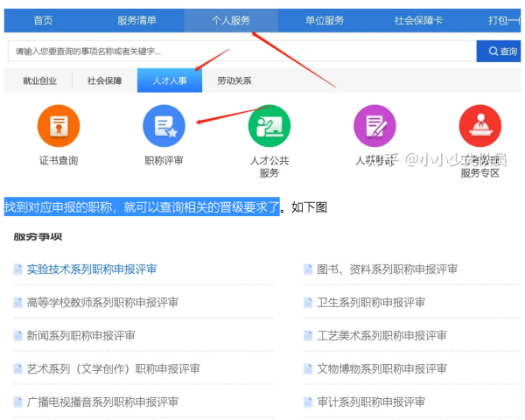525x420 pixels.
Task: Open the blue 职称评审 icon
Action: point(164,127)
